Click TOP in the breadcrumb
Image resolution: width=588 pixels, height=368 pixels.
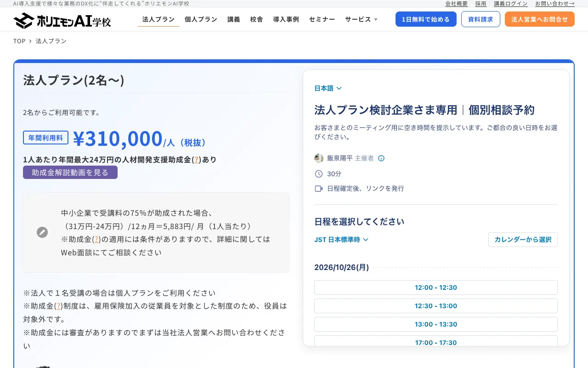19,41
